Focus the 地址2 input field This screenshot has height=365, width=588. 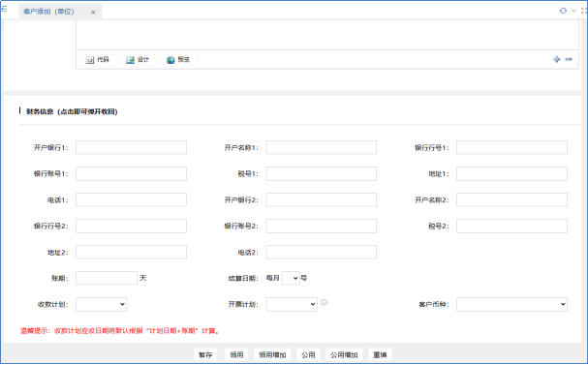(x=131, y=252)
